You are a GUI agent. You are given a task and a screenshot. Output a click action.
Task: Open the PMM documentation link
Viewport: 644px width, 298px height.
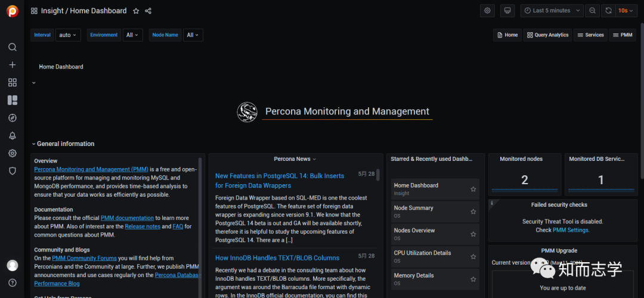[x=127, y=218]
